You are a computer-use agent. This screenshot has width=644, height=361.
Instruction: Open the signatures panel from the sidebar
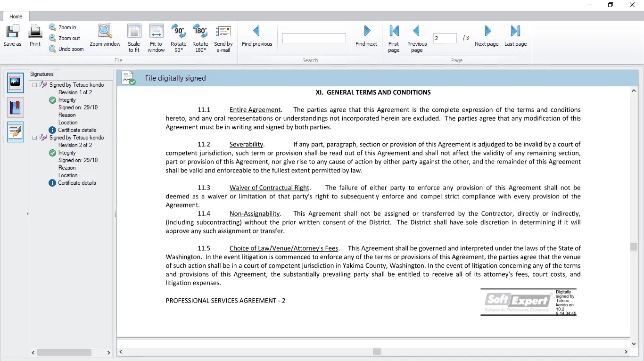click(16, 132)
